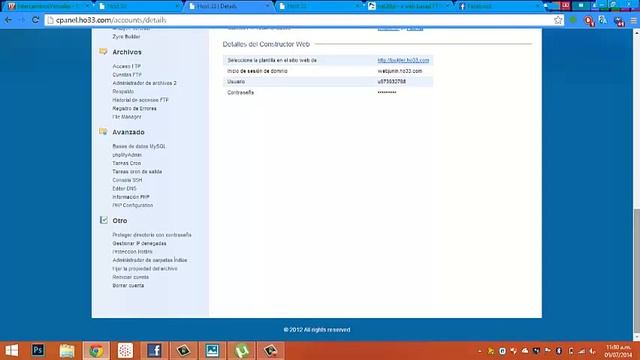
Task: Open the red Opera-style extension icon
Action: (589, 20)
